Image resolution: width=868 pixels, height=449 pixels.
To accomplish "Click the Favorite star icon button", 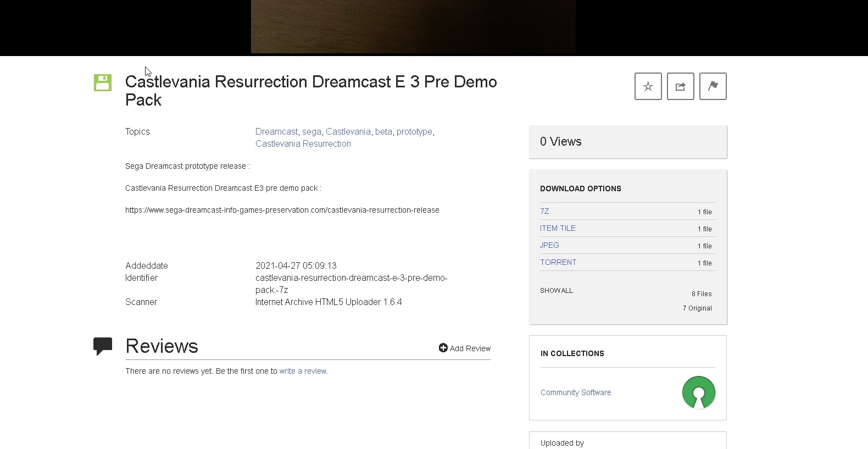I will pos(648,86).
